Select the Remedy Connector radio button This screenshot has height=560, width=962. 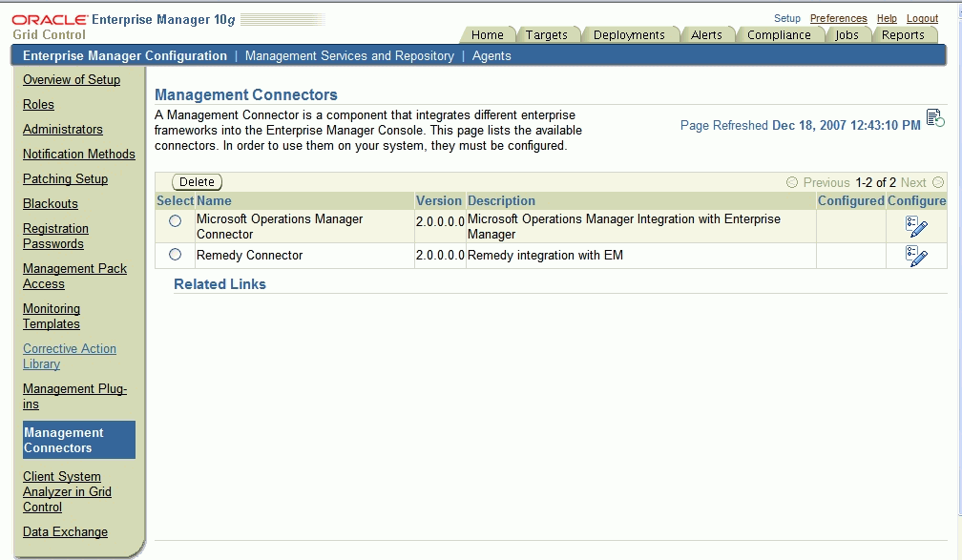point(176,254)
